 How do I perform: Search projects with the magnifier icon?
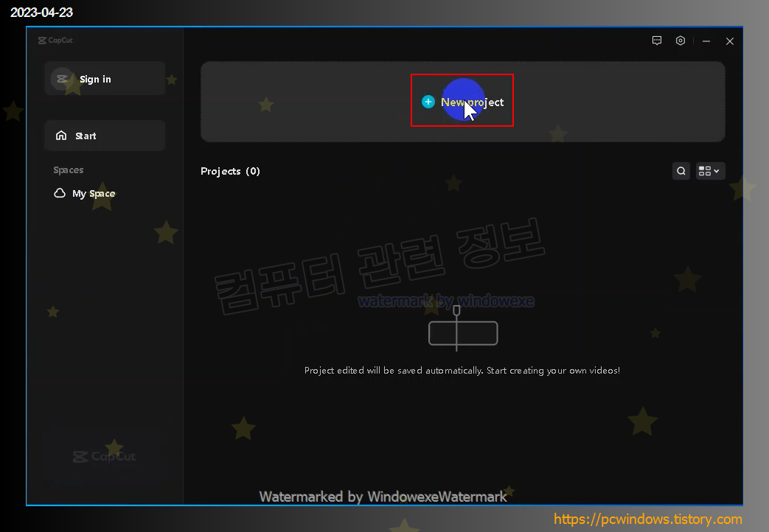681,171
